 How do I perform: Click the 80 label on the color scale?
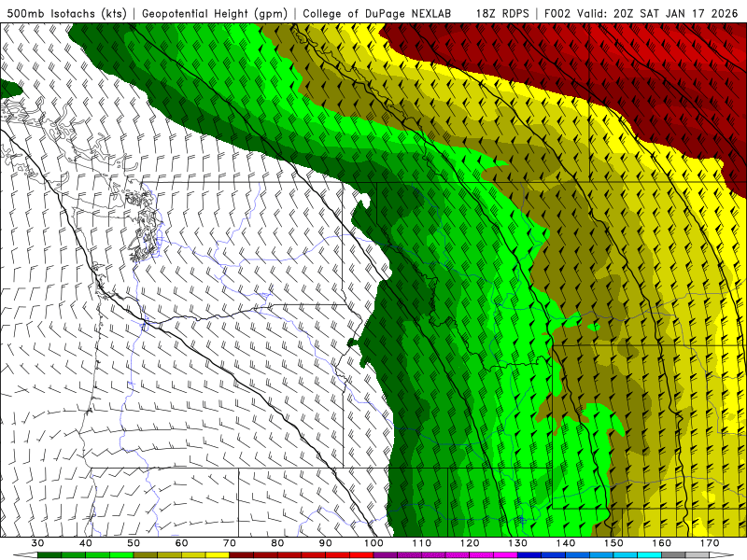click(x=277, y=543)
